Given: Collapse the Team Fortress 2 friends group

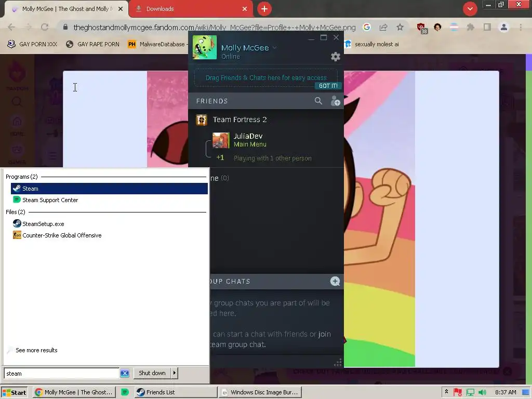Looking at the screenshot, I should [240, 119].
